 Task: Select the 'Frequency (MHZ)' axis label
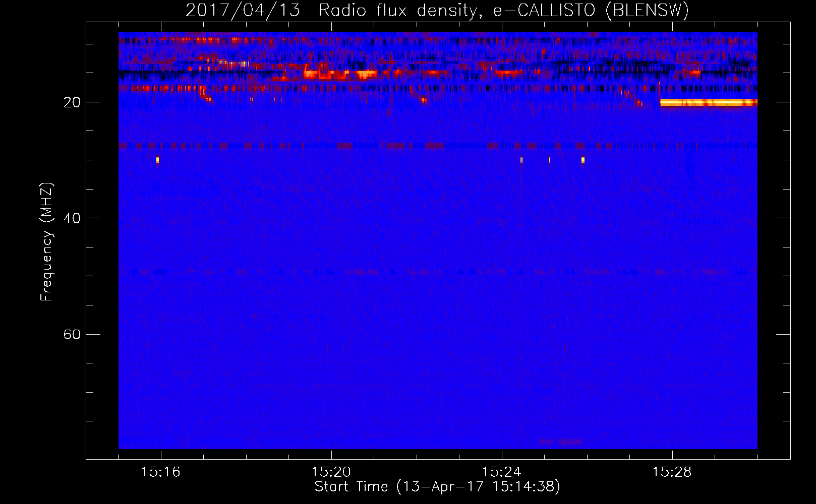click(46, 242)
